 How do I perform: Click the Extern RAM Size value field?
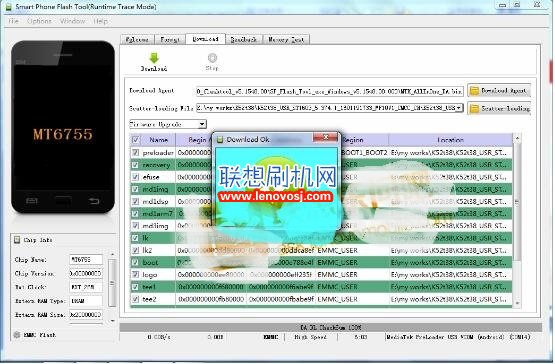click(86, 314)
